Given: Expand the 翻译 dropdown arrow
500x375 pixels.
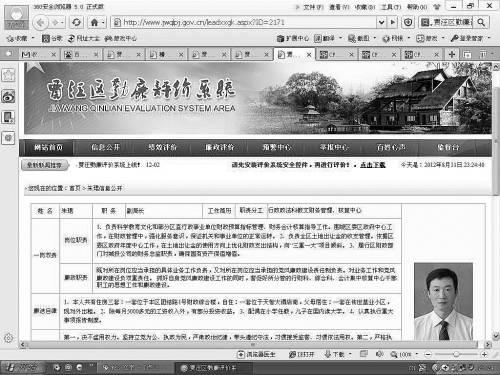Looking at the screenshot, I should [x=341, y=39].
